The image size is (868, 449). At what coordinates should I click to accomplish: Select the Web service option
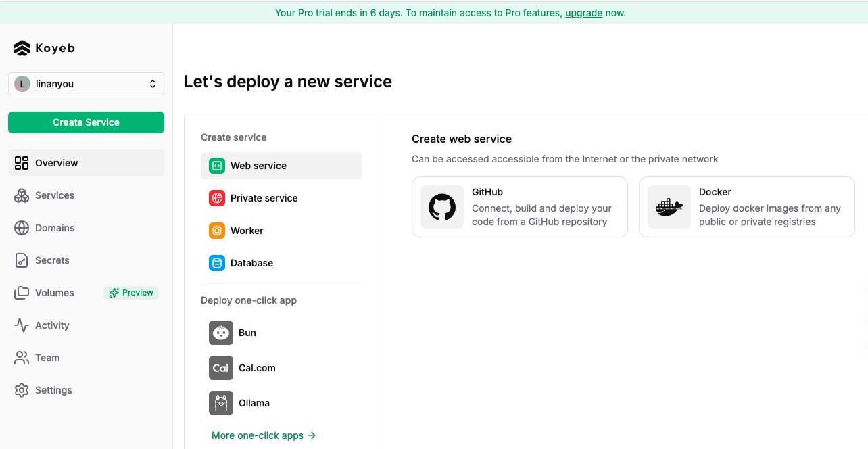[258, 166]
